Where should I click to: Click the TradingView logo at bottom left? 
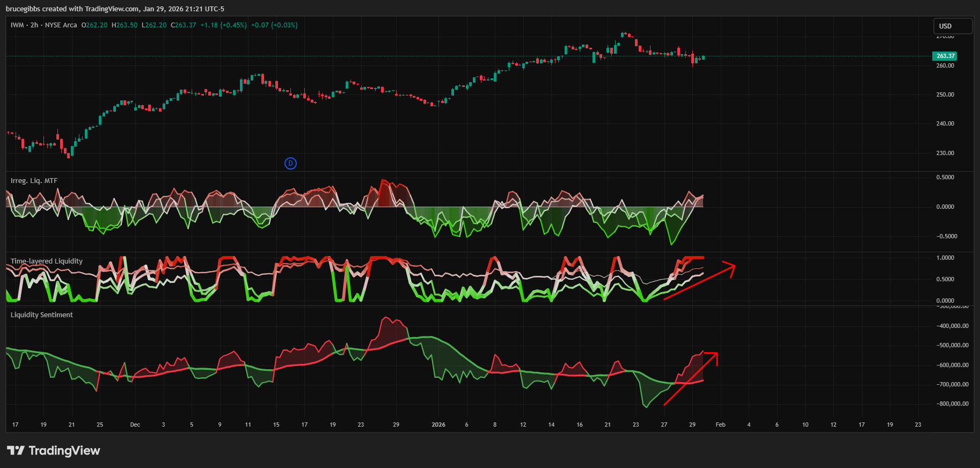click(54, 450)
